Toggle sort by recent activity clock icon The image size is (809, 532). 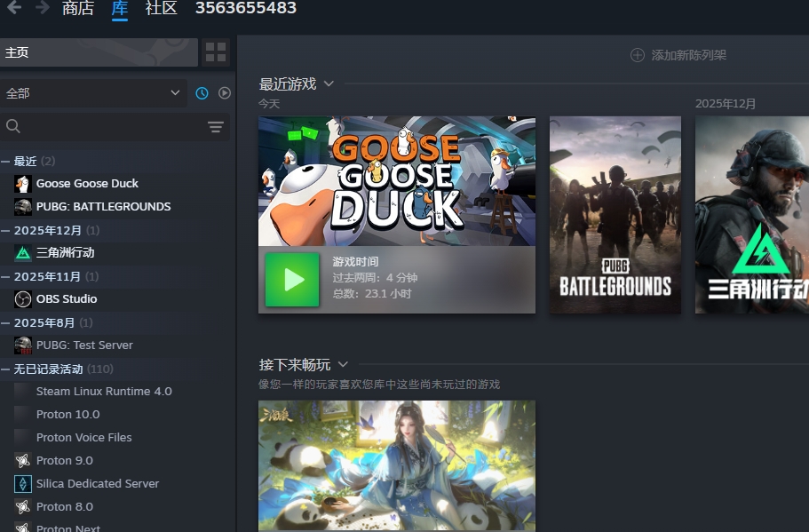(202, 93)
